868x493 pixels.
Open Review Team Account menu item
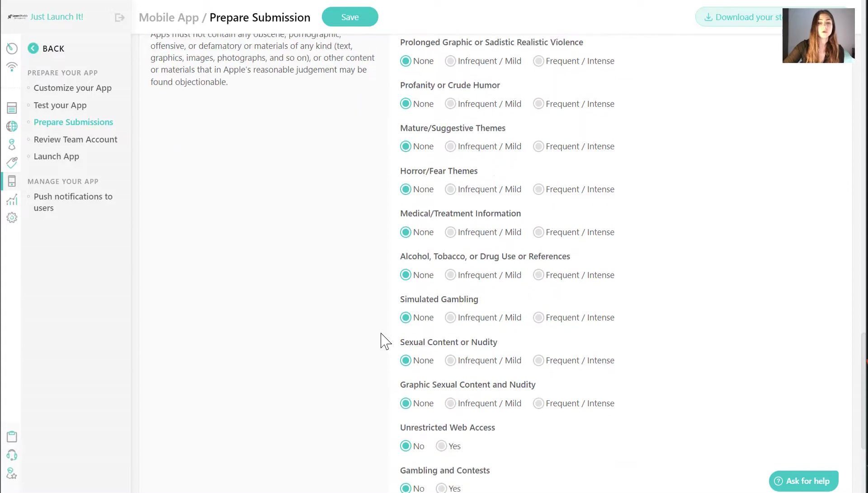(75, 139)
